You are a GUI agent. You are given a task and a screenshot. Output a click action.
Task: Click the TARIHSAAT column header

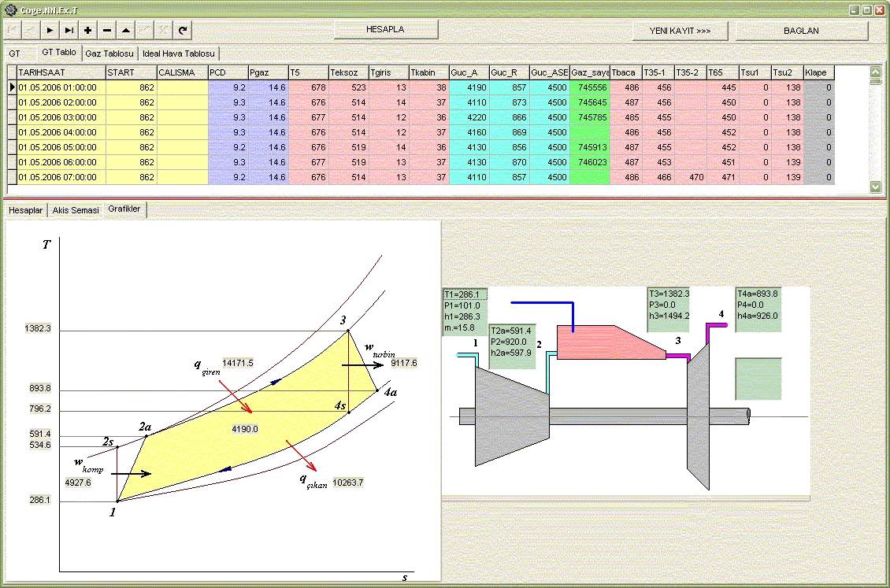click(60, 72)
